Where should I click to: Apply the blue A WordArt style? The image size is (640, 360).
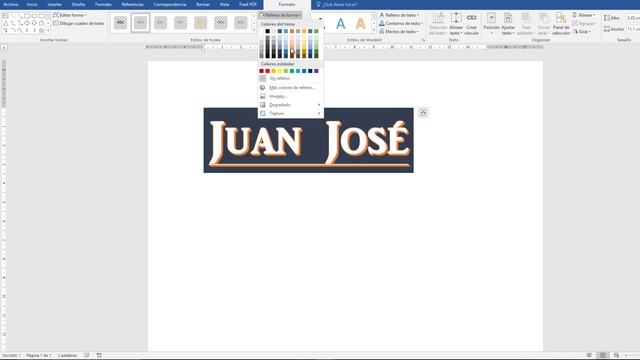[x=340, y=24]
